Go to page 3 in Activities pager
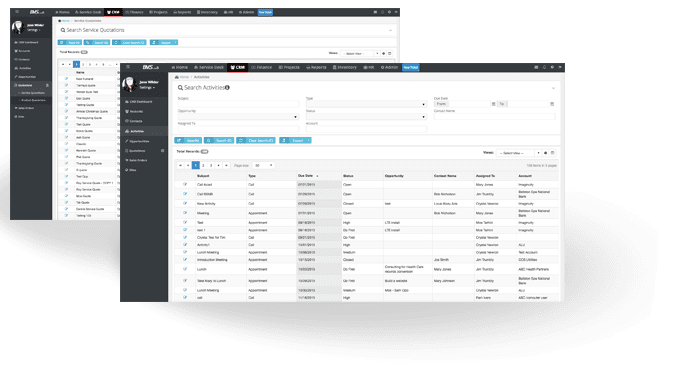 (x=211, y=165)
